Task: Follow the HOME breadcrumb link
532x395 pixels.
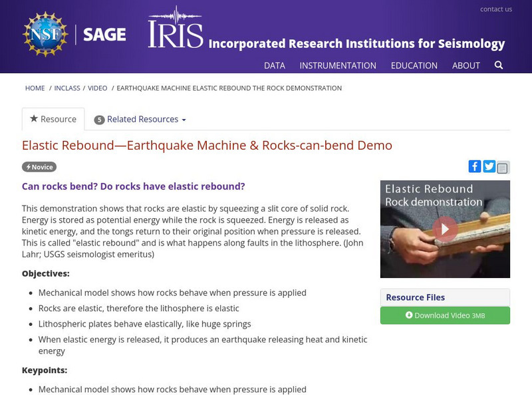Action: (x=33, y=88)
